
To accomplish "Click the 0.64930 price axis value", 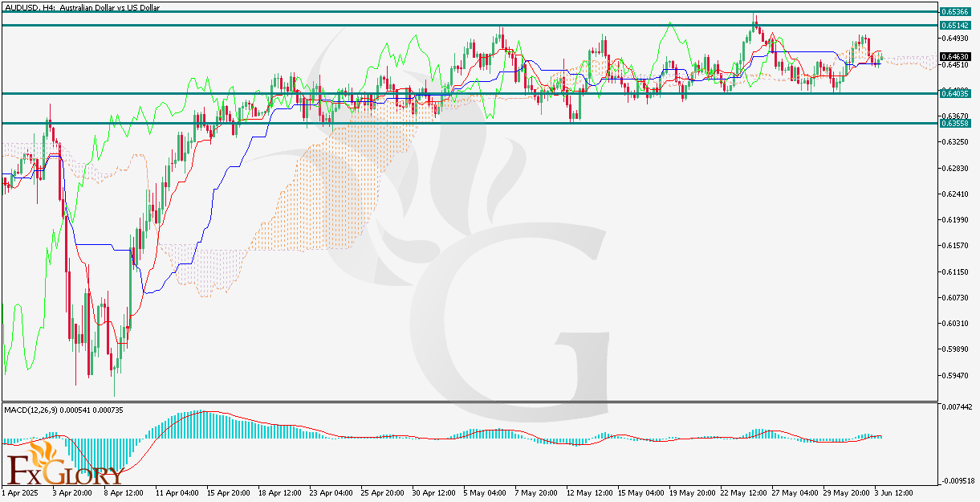I will [x=955, y=39].
